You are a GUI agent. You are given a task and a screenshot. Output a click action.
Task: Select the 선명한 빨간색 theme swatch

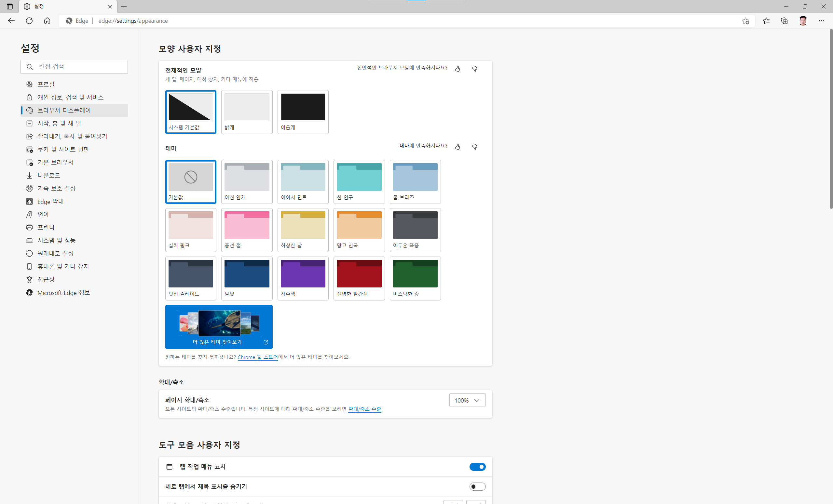click(359, 278)
